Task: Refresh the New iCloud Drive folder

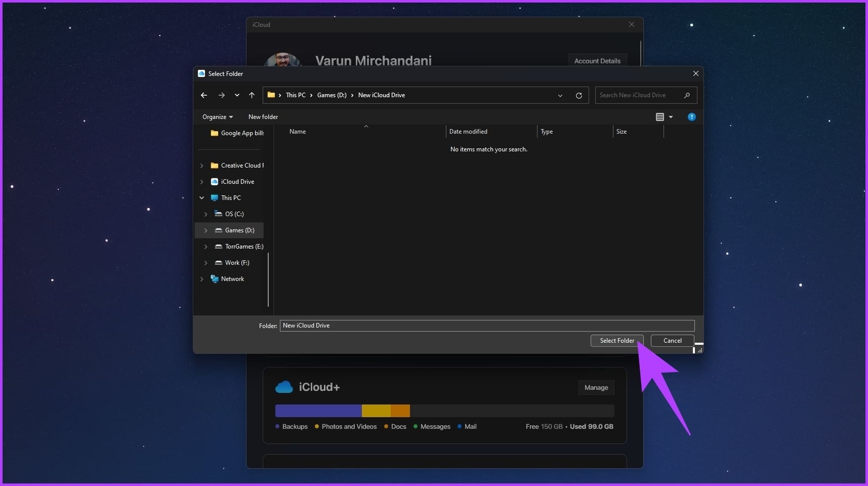Action: (x=578, y=95)
